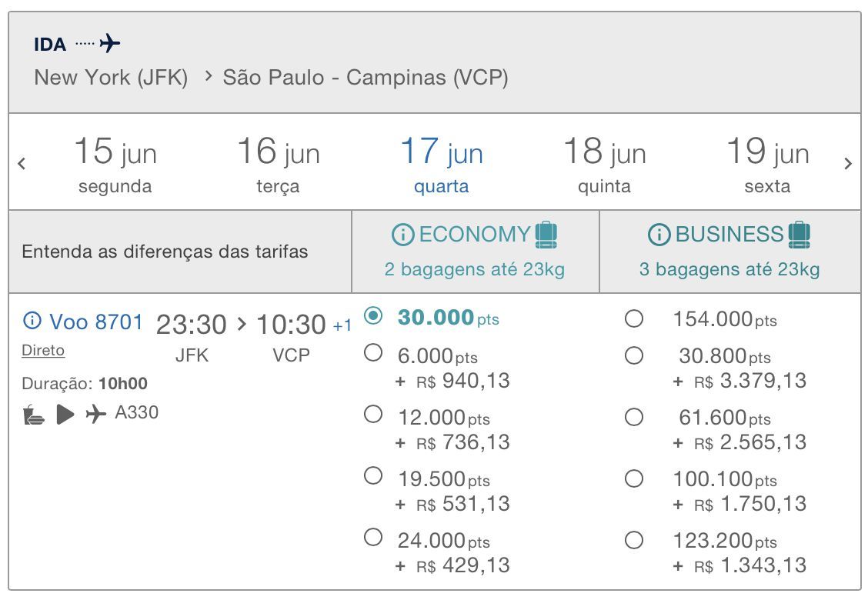
Task: Click the in-flight entertainment play icon
Action: (x=65, y=415)
